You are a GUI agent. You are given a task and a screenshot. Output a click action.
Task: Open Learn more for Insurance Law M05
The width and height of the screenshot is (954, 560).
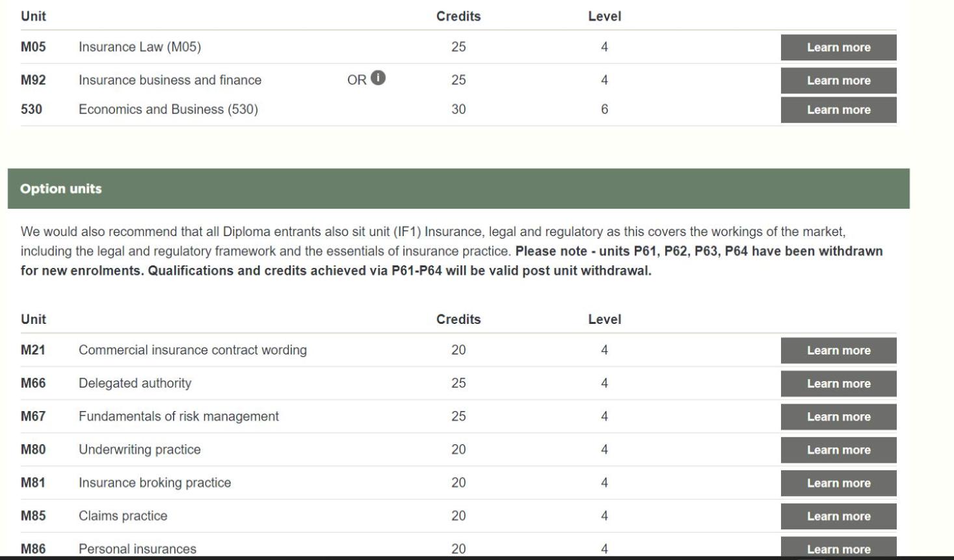pyautogui.click(x=838, y=47)
